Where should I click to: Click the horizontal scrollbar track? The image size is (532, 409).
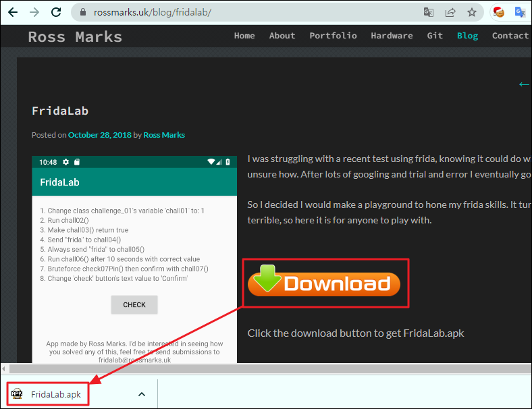(271, 369)
